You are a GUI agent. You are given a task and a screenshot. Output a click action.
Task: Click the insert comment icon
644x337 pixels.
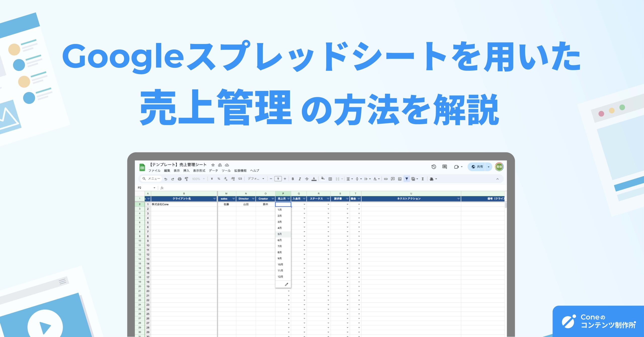pos(393,179)
